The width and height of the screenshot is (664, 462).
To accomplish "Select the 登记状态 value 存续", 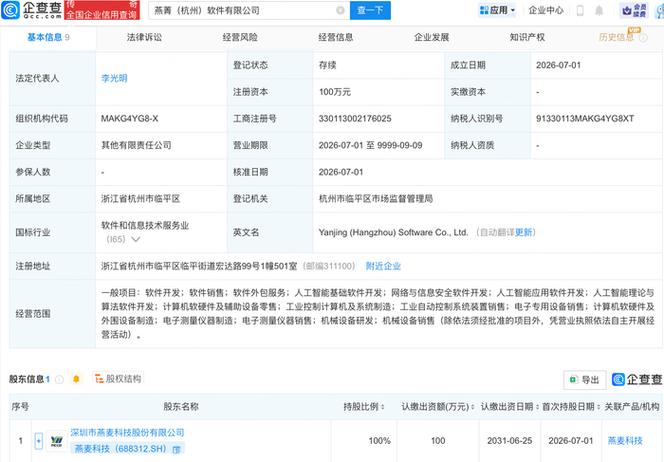I will (327, 65).
